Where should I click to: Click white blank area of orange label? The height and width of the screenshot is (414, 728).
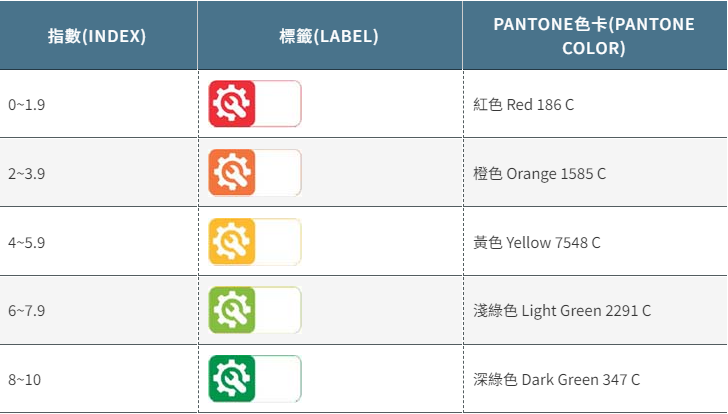coord(278,172)
